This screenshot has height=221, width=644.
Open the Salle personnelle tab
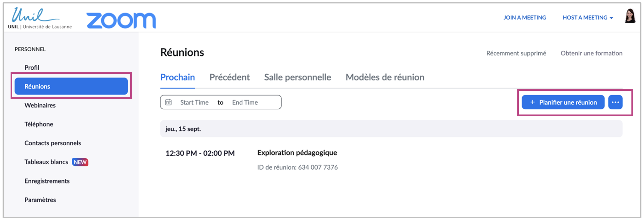[297, 77]
